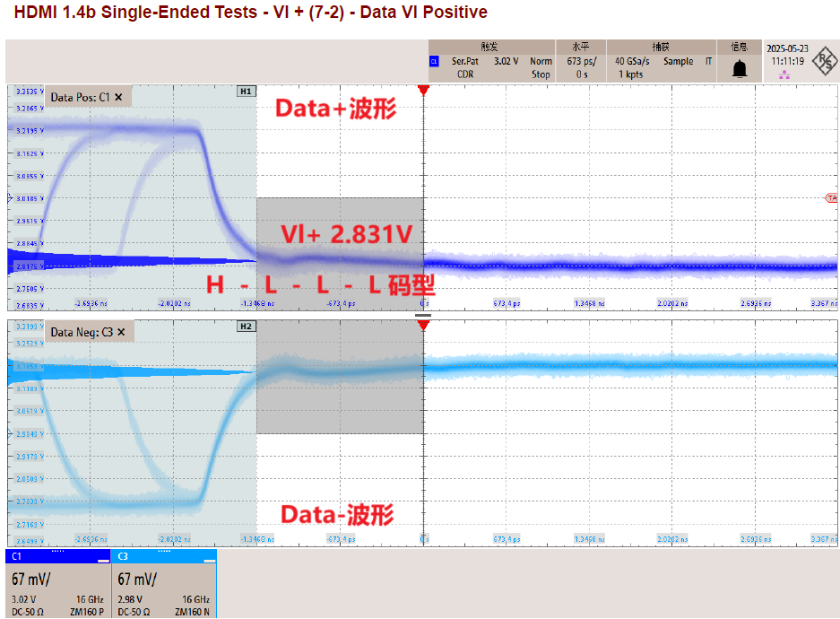
Task: Click the R&S logo icon top right
Action: click(x=823, y=59)
